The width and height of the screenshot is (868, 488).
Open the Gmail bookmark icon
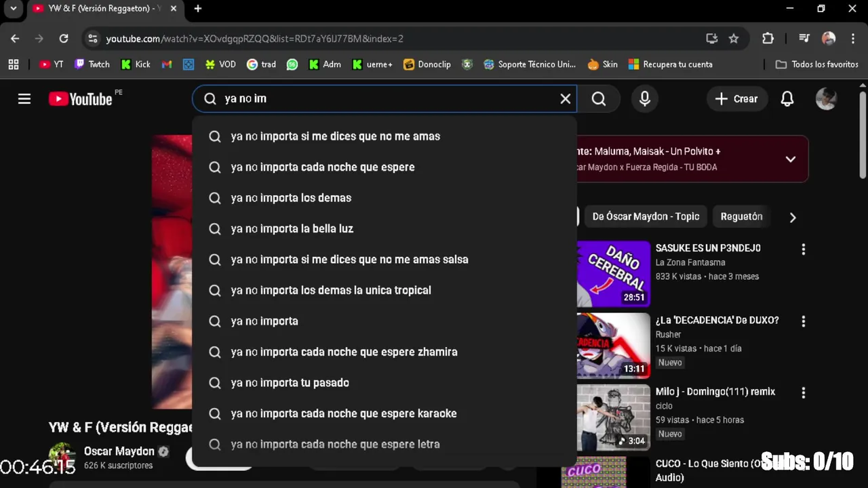coord(167,64)
